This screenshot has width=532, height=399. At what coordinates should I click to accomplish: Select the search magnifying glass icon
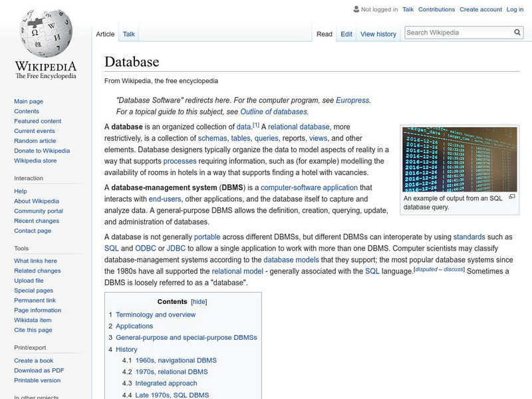click(517, 31)
